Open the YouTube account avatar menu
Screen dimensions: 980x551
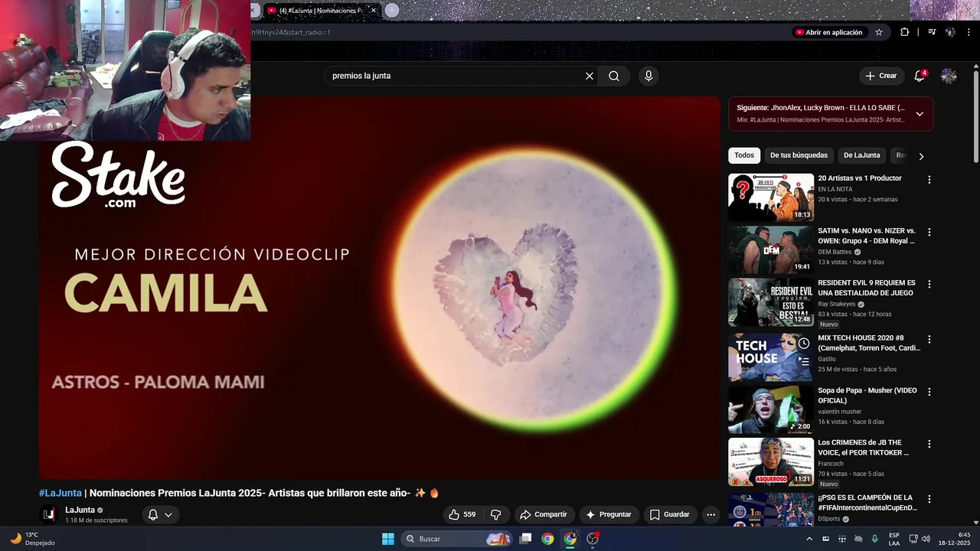tap(949, 76)
